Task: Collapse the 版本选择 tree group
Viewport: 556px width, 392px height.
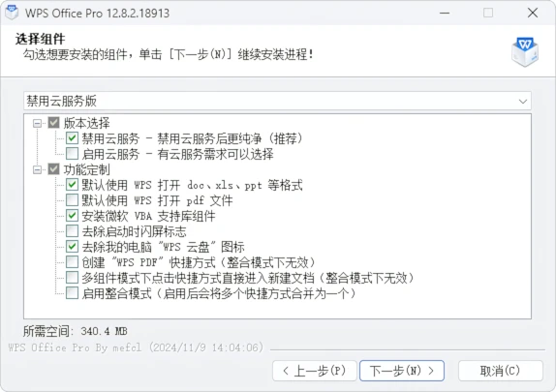Action: click(x=37, y=123)
